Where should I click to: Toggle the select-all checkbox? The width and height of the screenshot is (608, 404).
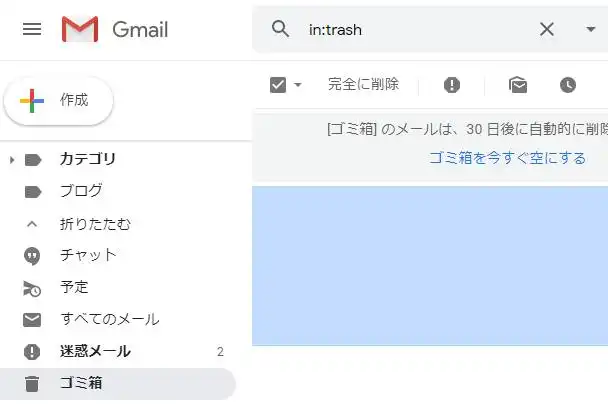click(278, 85)
